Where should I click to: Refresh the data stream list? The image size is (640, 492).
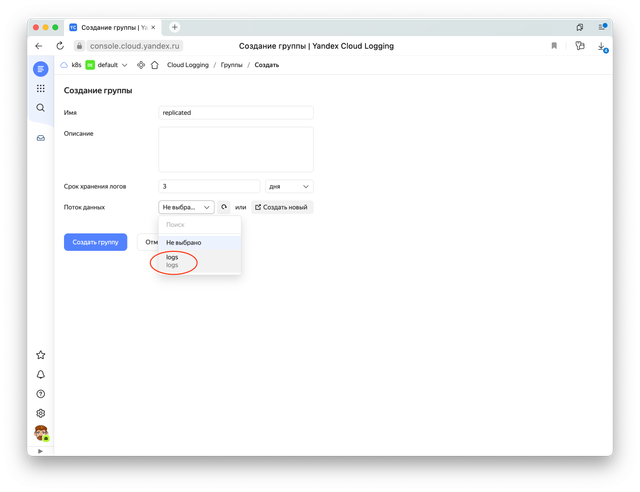[x=224, y=207]
